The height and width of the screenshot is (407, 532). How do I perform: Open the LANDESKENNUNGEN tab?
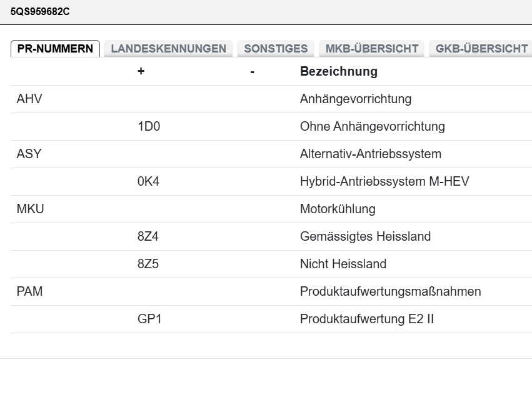(168, 49)
